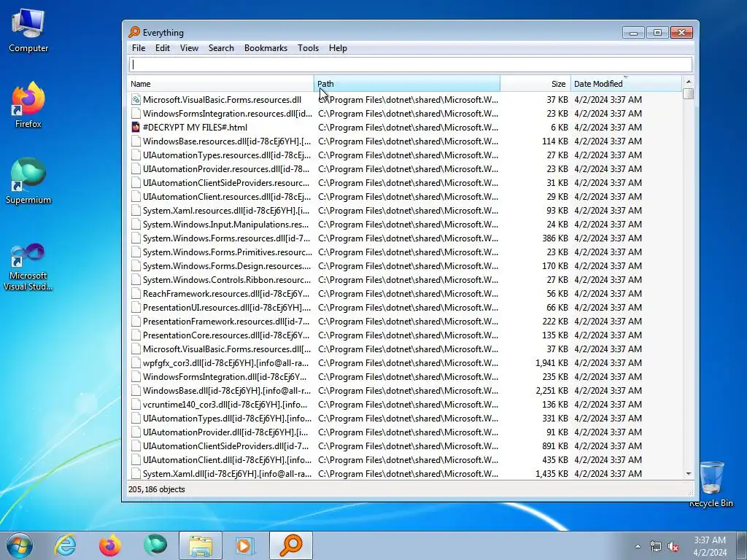Viewport: 747px width, 560px height.
Task: Launch Supermium from the taskbar
Action: [x=155, y=545]
